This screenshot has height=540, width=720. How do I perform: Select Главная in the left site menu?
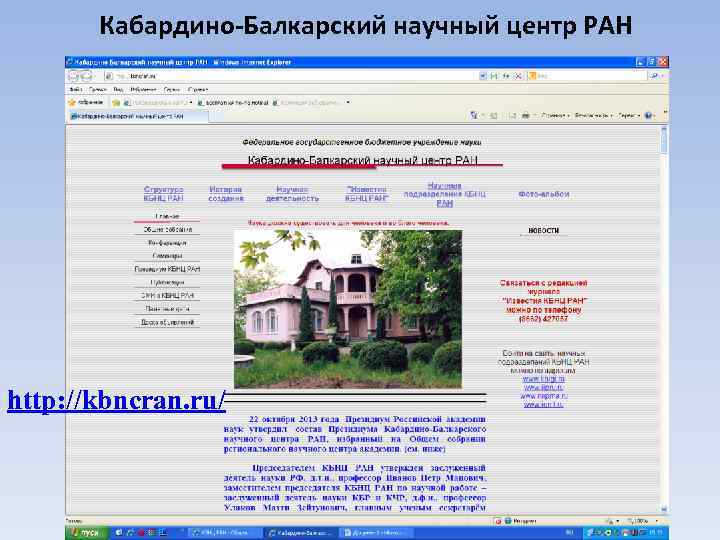167,216
